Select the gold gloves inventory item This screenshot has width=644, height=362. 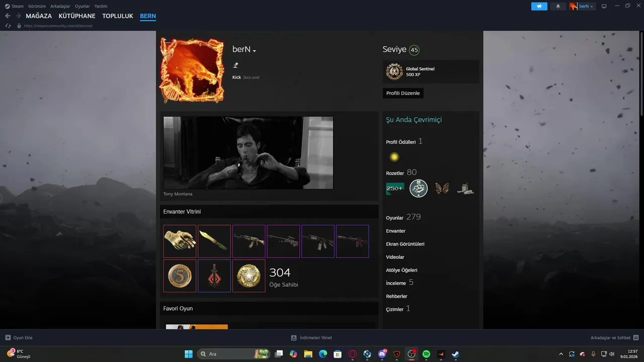[x=180, y=241]
